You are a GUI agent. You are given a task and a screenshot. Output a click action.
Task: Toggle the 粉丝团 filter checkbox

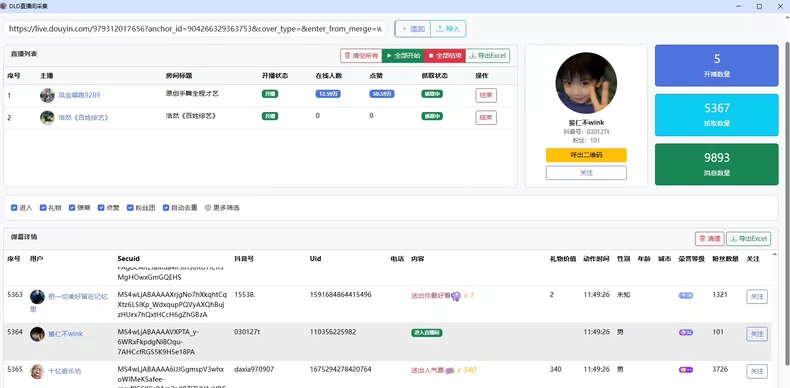(x=130, y=208)
